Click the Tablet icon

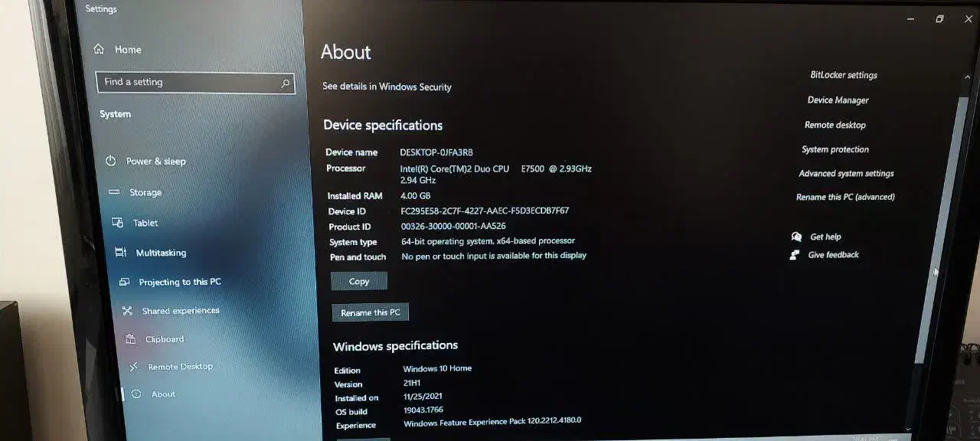117,223
